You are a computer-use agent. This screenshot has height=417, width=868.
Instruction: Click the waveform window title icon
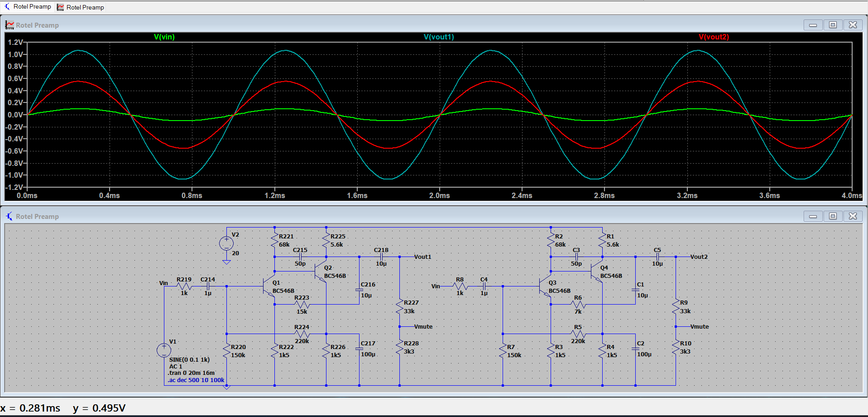pyautogui.click(x=10, y=25)
